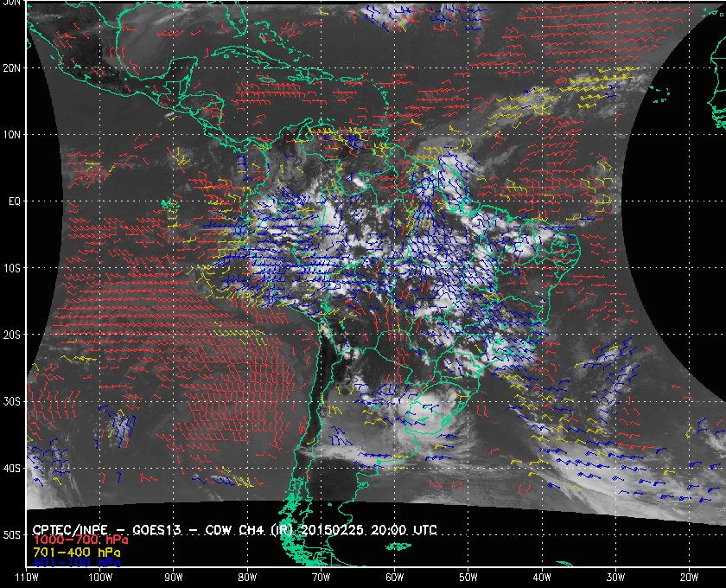The image size is (726, 588).
Task: Click the yellow 701-400 hPa legend label
Action: 76,551
